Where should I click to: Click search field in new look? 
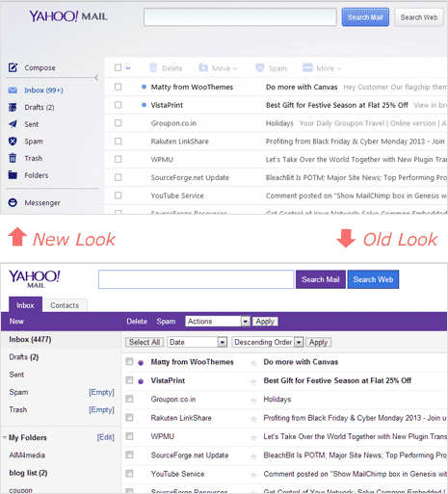pos(240,17)
